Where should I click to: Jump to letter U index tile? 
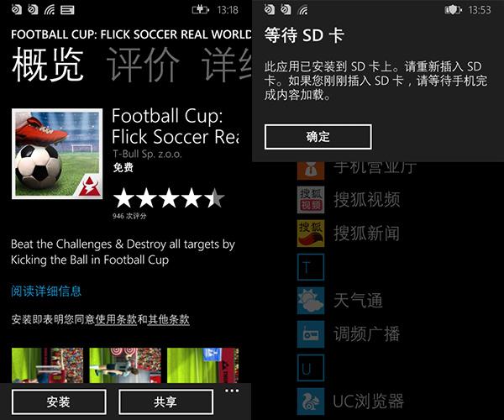click(311, 368)
